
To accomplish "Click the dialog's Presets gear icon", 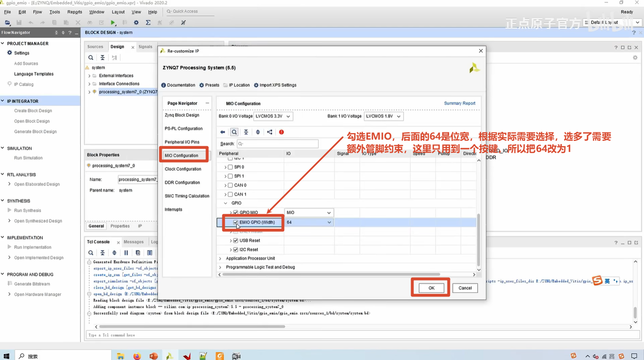I will coord(201,85).
